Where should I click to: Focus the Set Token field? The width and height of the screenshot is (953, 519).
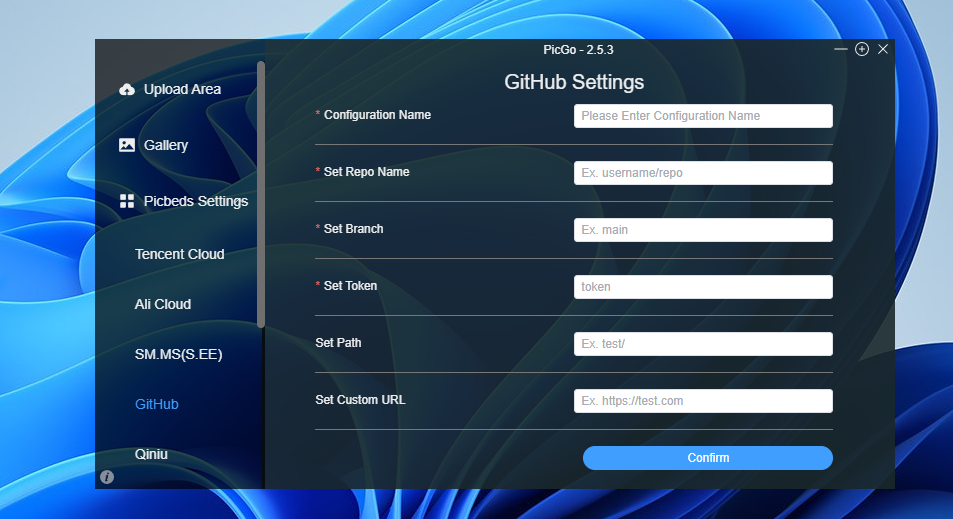coord(703,287)
